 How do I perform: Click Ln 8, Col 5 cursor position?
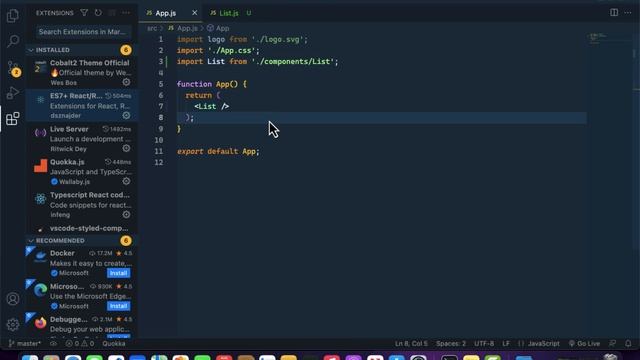[411, 344]
